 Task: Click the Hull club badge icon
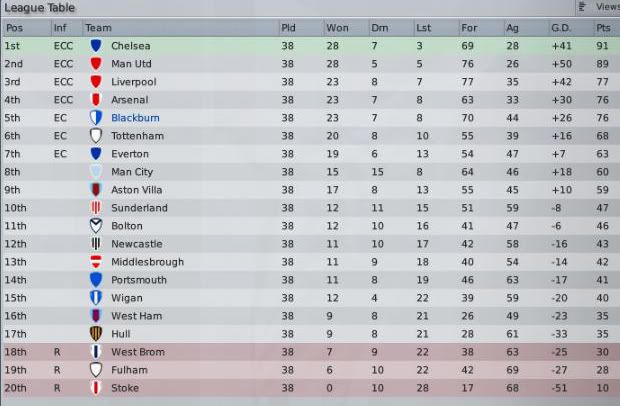coord(96,334)
